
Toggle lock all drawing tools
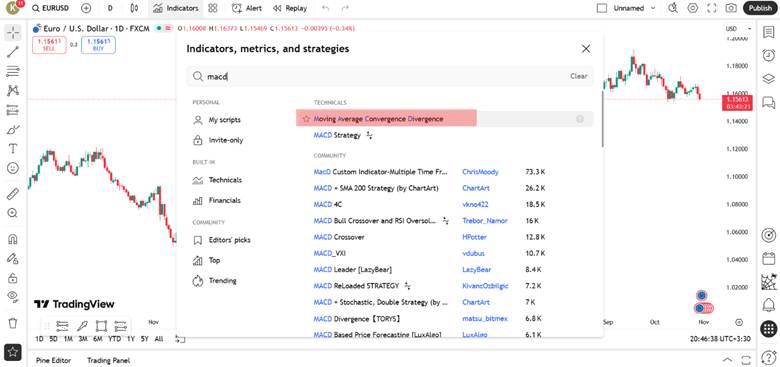(x=13, y=278)
